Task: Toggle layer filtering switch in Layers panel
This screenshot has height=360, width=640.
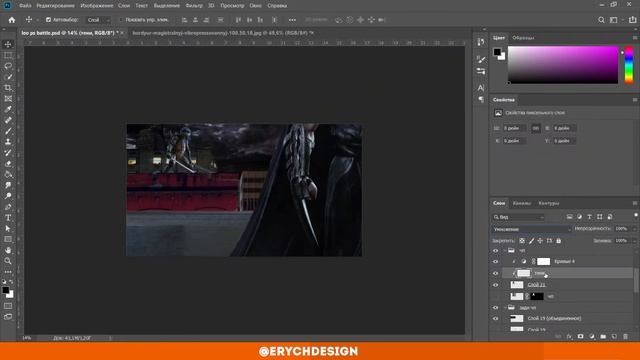Action: tap(636, 216)
